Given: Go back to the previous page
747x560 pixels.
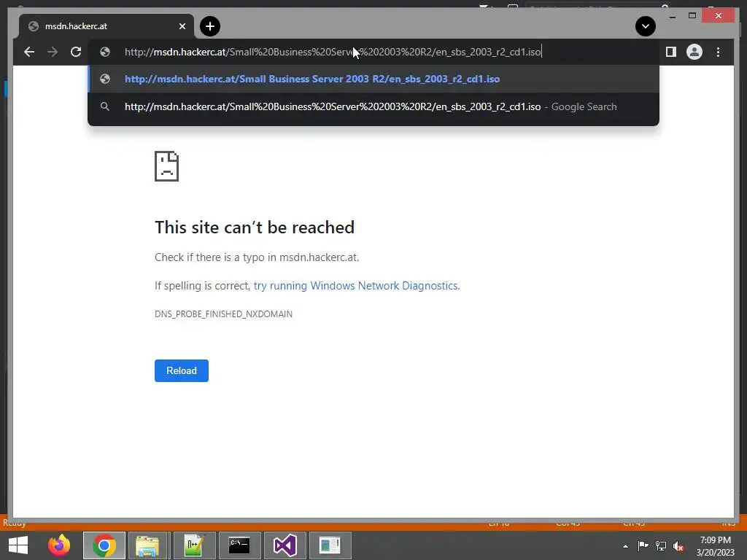Looking at the screenshot, I should 29,52.
